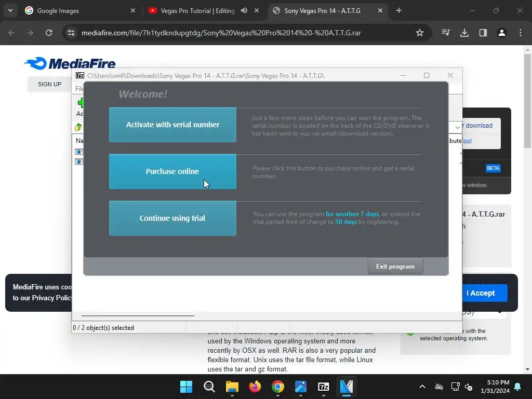Image resolution: width=532 pixels, height=399 pixels.
Task: Open 7-Zip taskbar icon
Action: (x=324, y=387)
